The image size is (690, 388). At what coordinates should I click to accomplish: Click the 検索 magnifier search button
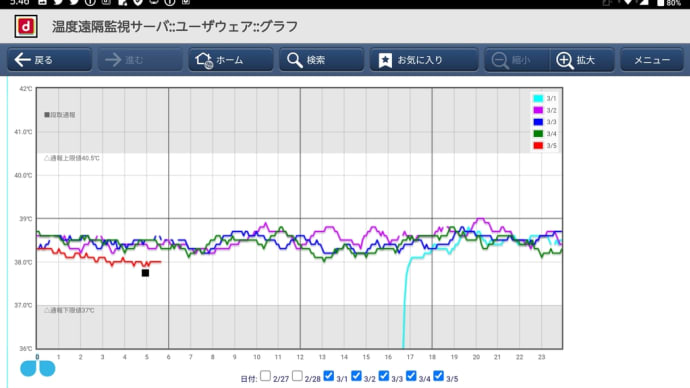[321, 59]
